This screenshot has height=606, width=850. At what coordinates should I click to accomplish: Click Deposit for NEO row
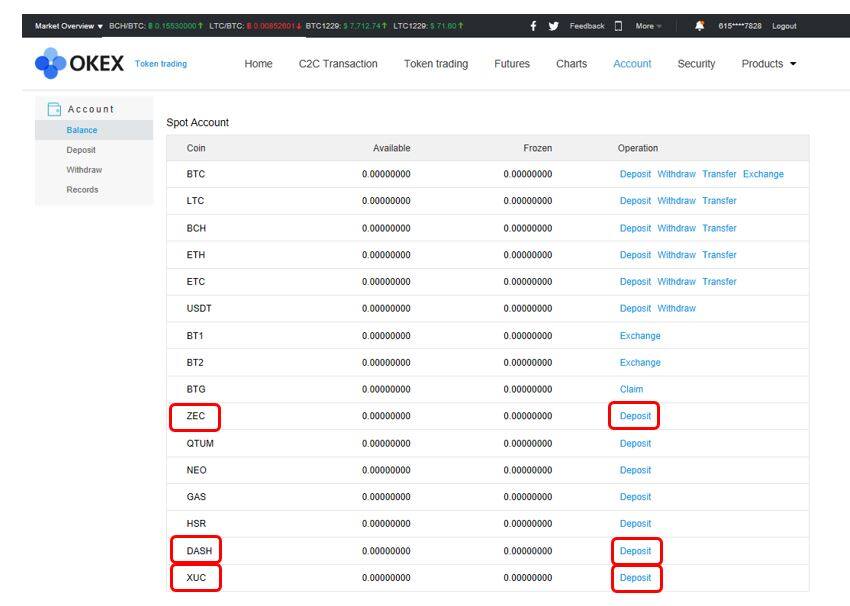[x=635, y=470]
